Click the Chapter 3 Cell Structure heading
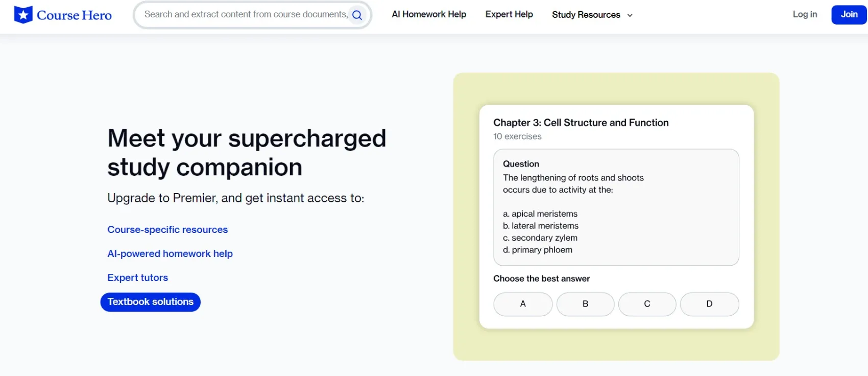 coord(581,123)
